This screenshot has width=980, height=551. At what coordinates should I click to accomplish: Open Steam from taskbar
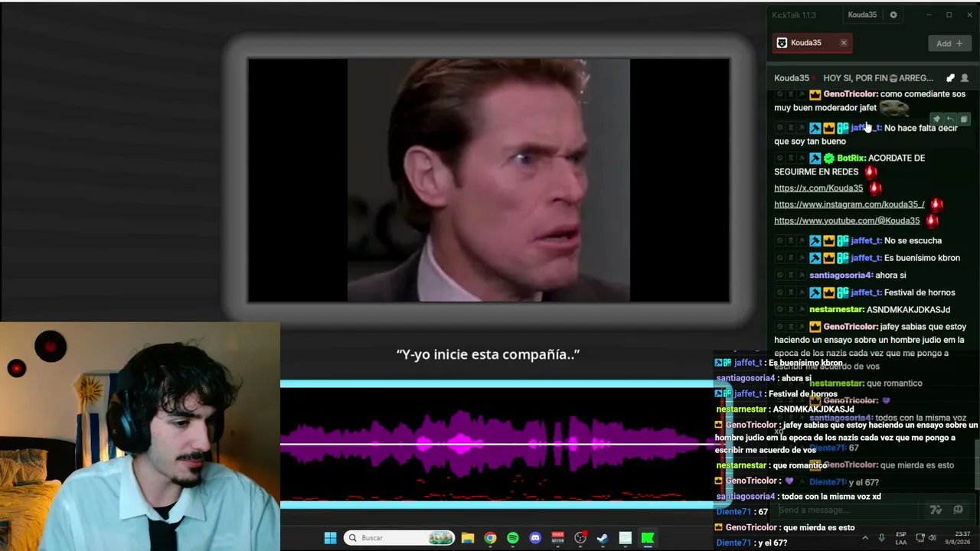click(x=603, y=538)
